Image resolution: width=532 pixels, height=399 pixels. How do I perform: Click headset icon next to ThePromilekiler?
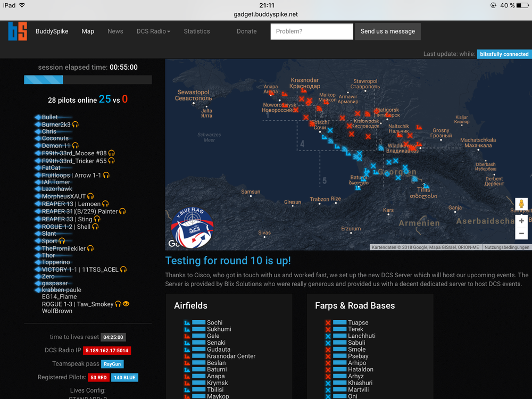pos(90,248)
